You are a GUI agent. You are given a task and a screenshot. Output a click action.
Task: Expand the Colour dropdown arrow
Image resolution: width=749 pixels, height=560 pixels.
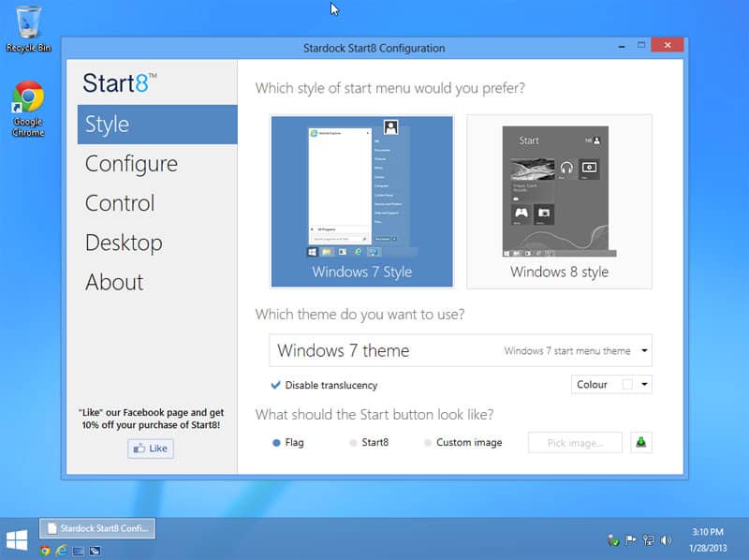(x=644, y=384)
